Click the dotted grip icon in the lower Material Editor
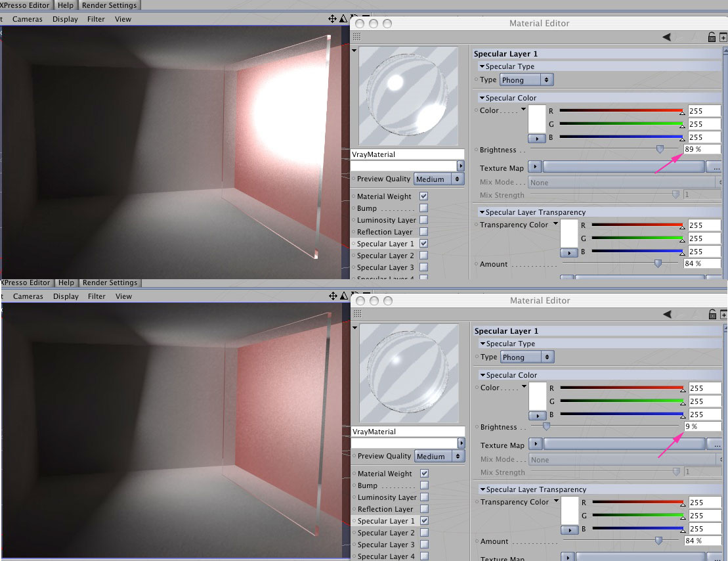The image size is (728, 561). click(x=357, y=314)
